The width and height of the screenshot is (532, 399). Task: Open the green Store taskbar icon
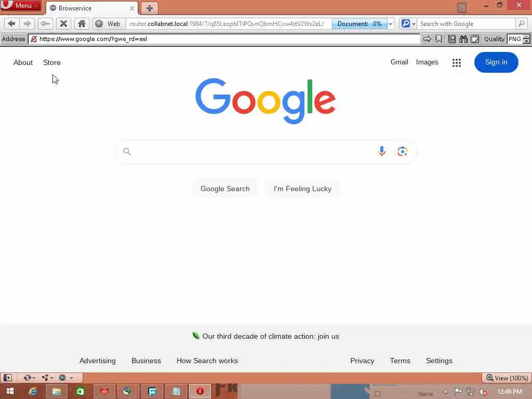click(x=80, y=392)
